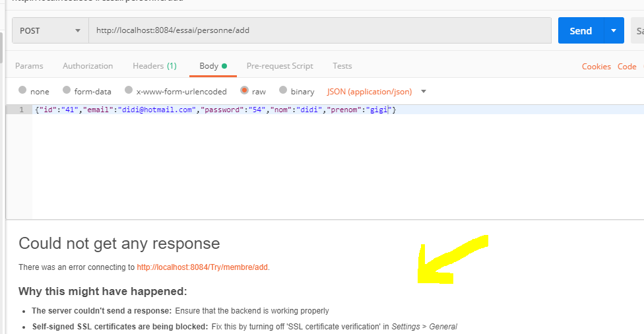Viewport: 644px width, 334px height.
Task: Select x-www-form-urlencoded radio button
Action: point(129,90)
